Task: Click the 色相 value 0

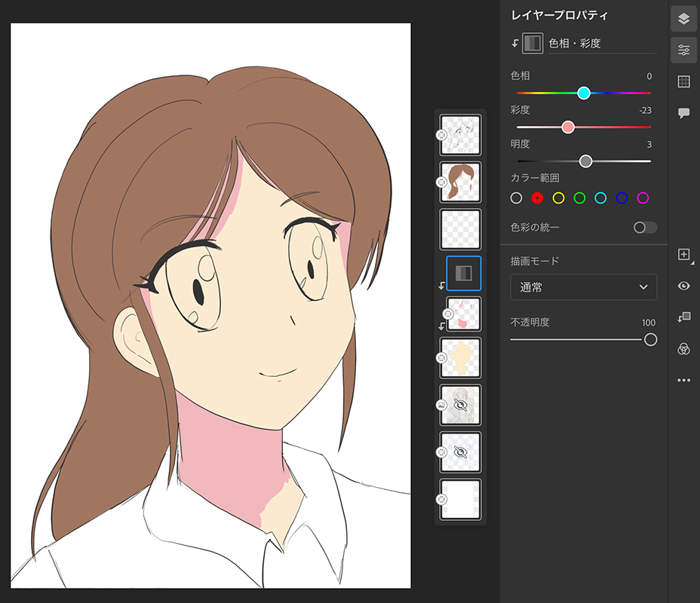Action: [x=649, y=76]
